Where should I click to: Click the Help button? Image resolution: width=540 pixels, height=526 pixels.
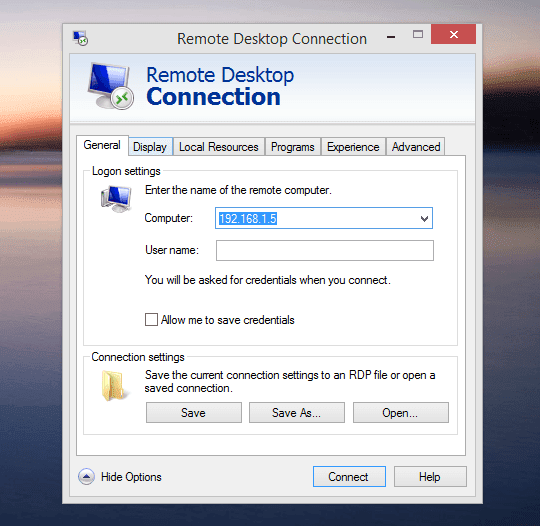pos(430,477)
